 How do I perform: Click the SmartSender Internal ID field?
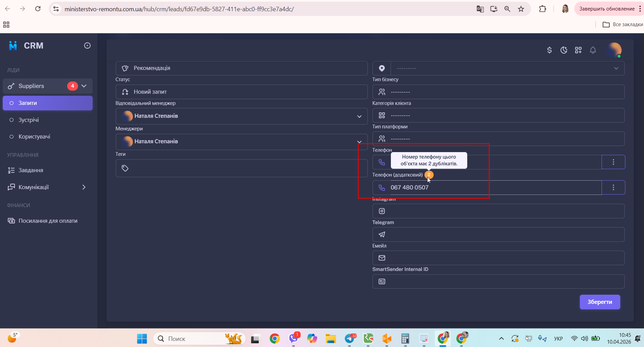tap(498, 281)
